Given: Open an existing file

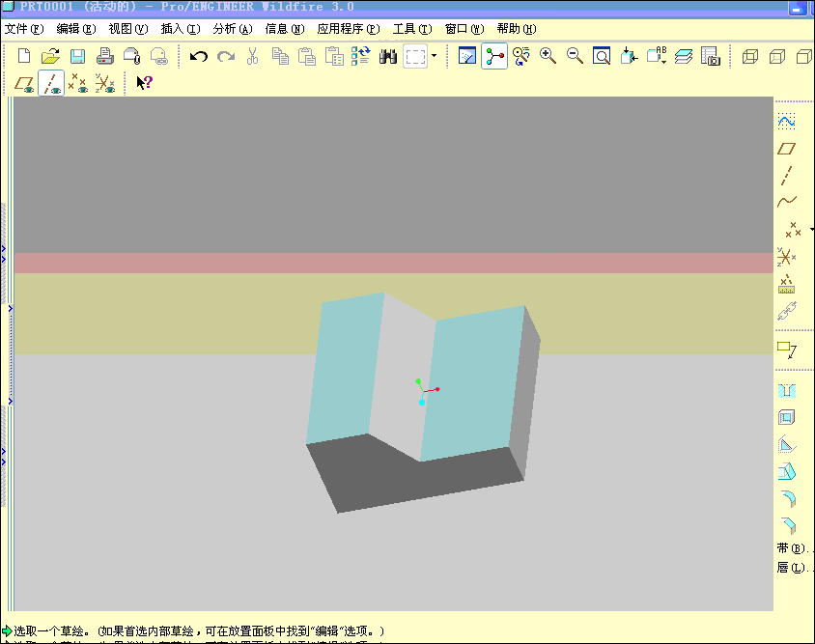Looking at the screenshot, I should (50, 56).
